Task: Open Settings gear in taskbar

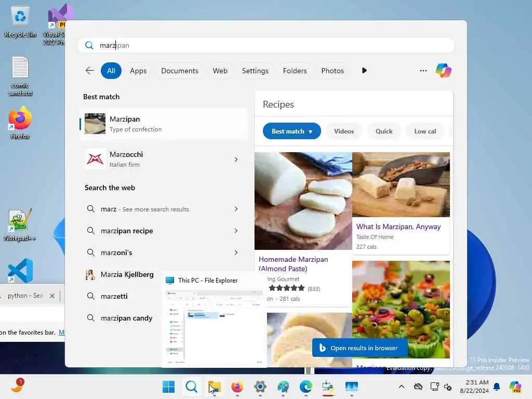Action: [260, 387]
